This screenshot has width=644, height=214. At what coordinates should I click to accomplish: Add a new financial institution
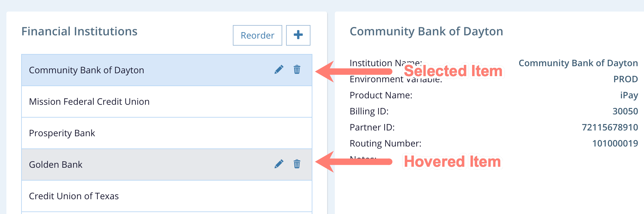(x=298, y=35)
